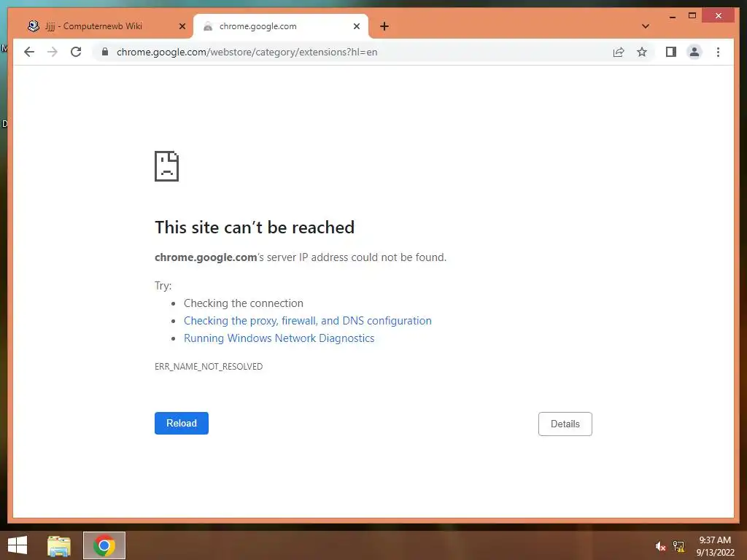This screenshot has width=747, height=560.
Task: Bookmark this tab with star icon
Action: [642, 52]
